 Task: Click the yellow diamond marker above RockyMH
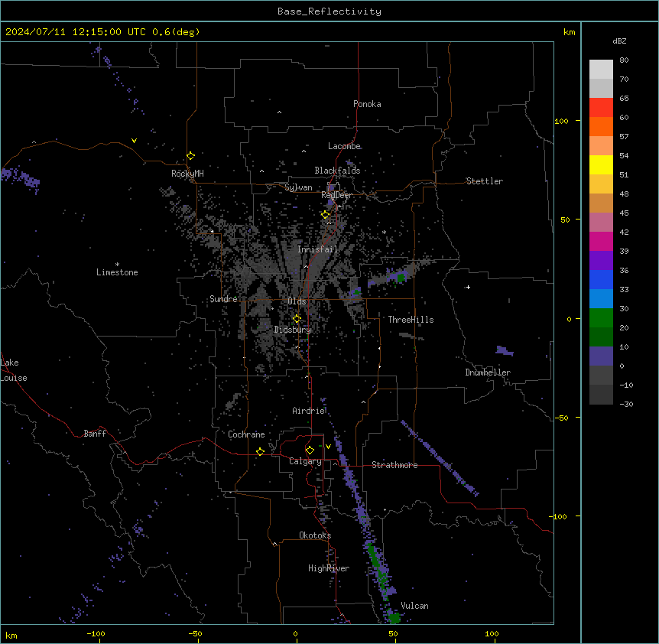point(191,156)
